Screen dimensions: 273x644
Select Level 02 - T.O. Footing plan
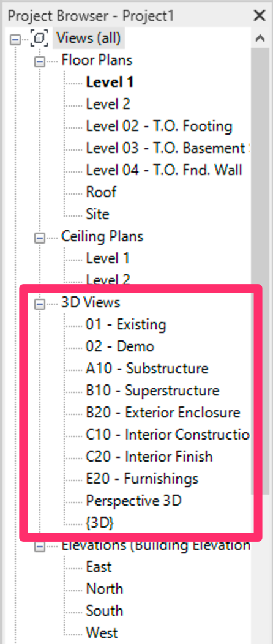[159, 125]
